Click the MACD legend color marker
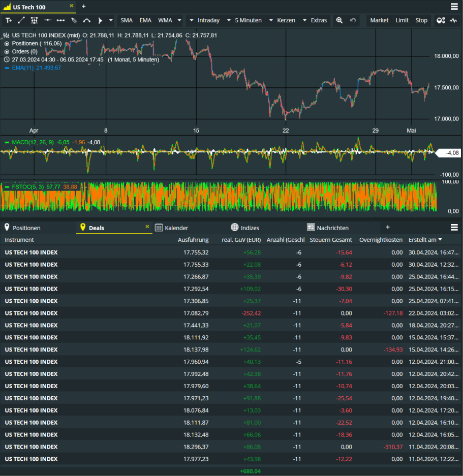463x476 pixels. click(7, 142)
